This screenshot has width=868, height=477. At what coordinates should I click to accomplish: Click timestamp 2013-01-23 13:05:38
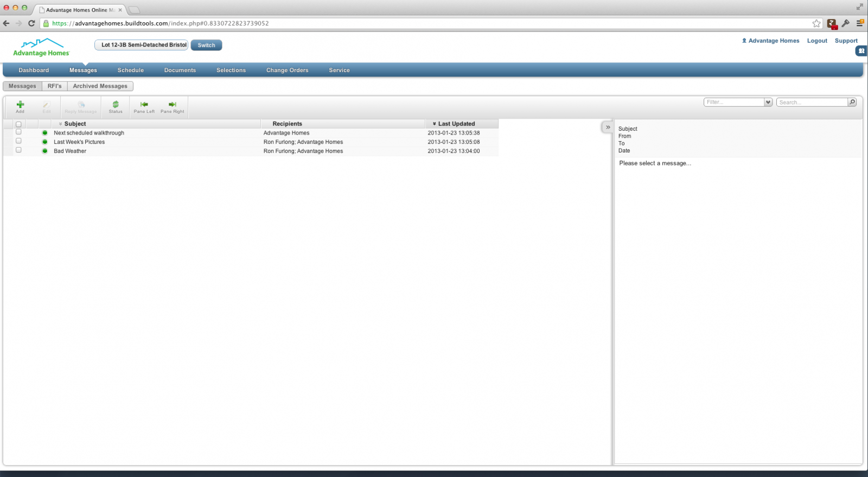point(454,133)
